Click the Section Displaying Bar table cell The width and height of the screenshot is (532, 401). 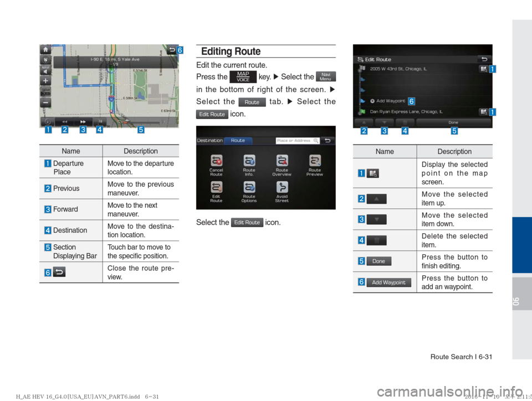(71, 251)
